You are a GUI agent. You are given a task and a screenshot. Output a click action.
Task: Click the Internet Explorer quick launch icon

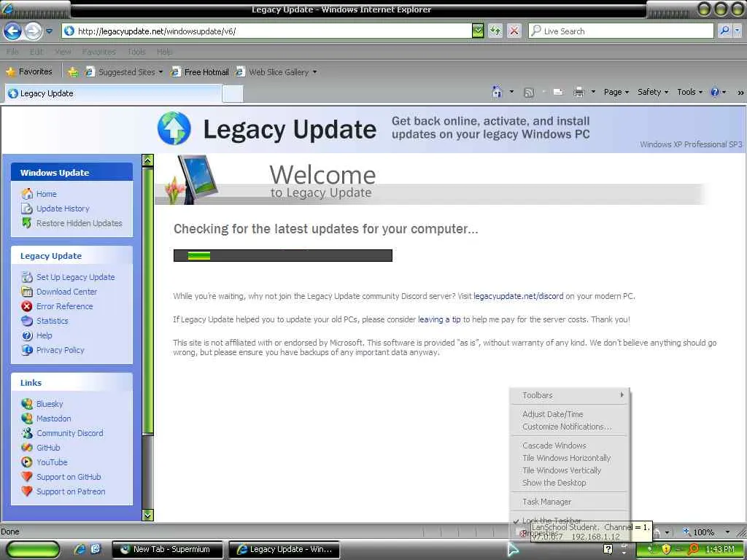pyautogui.click(x=80, y=549)
